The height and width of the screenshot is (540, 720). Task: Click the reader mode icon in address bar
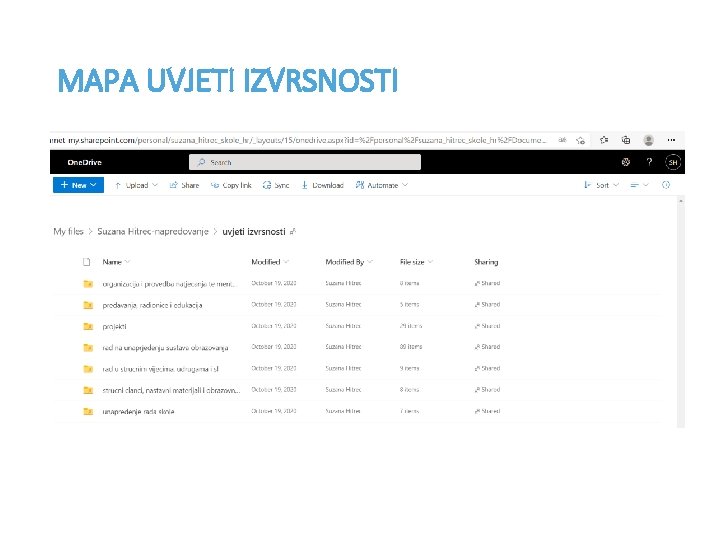562,140
